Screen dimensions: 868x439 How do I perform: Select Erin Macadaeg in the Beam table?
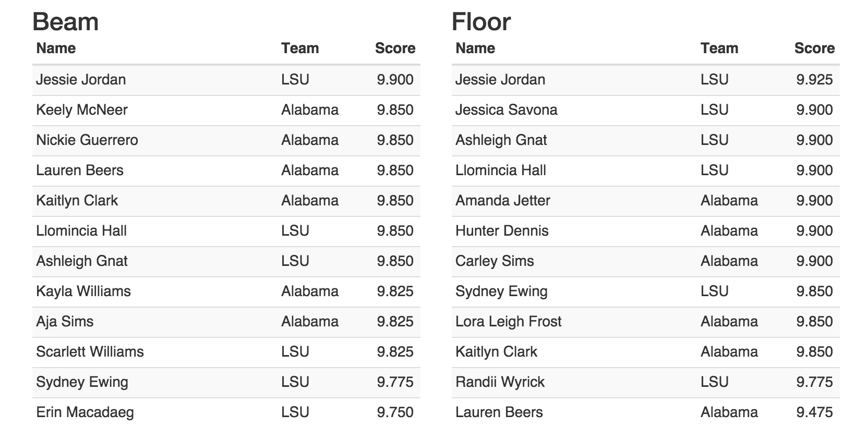tap(85, 412)
